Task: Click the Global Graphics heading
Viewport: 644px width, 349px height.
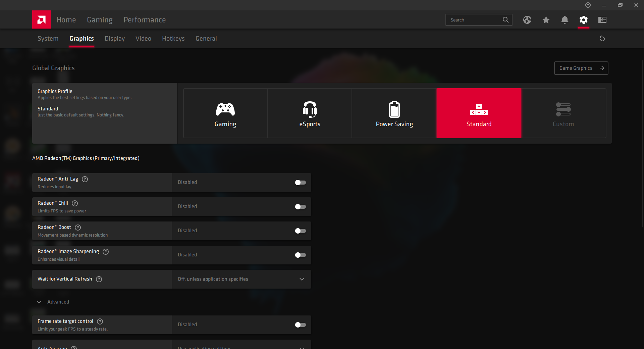Action: coord(53,68)
